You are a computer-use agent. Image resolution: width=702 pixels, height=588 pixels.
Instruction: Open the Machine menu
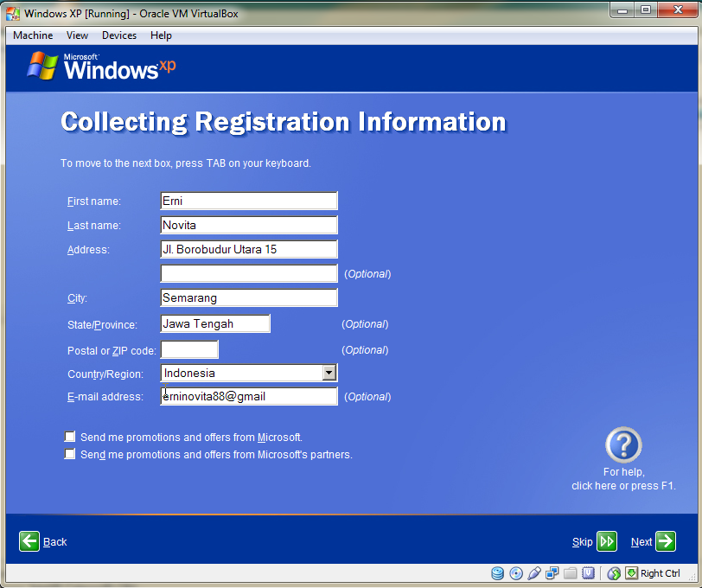click(33, 35)
